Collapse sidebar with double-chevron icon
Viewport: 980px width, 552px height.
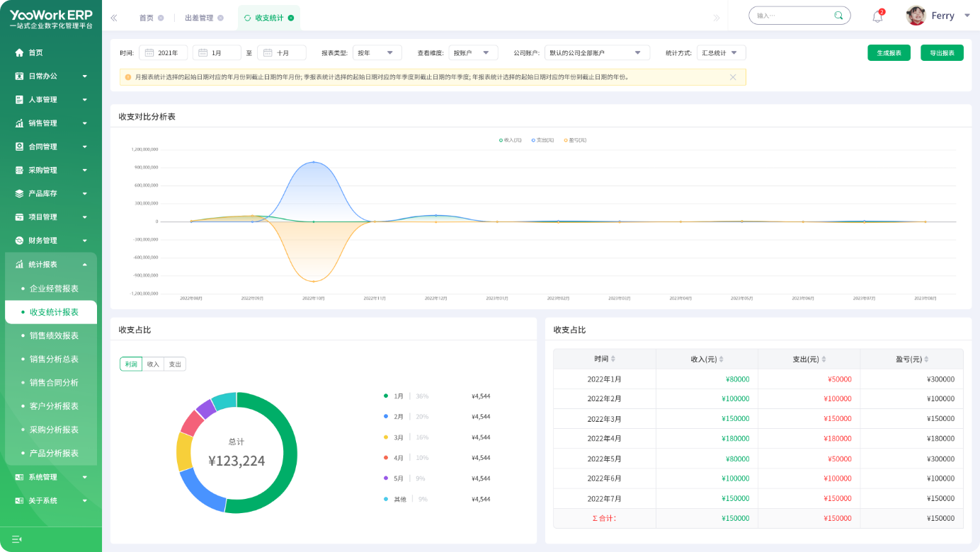[114, 18]
